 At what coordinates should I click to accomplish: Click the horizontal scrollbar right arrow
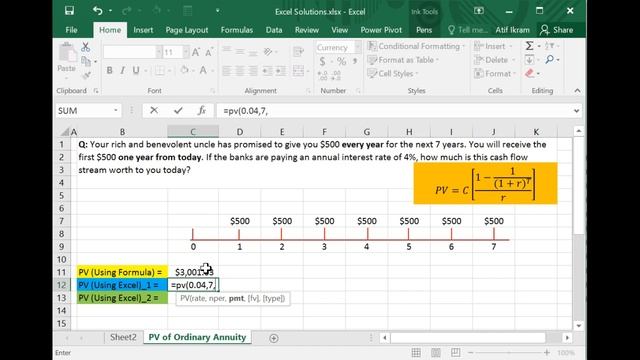[567, 338]
